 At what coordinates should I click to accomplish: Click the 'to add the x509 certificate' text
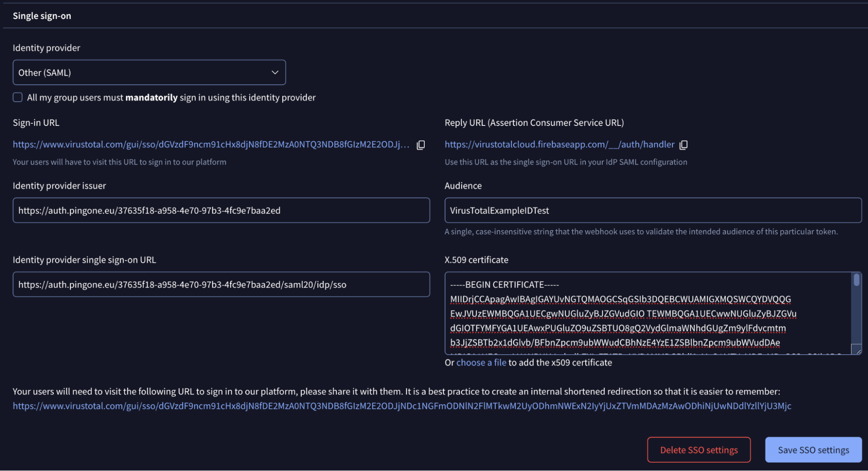(560, 362)
